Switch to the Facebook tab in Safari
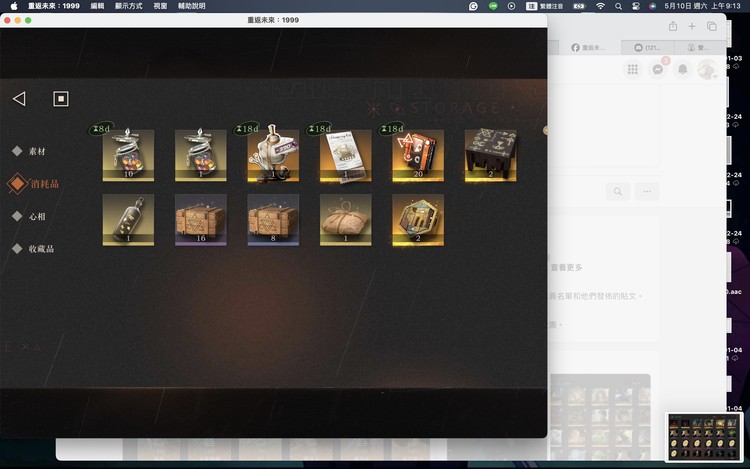This screenshot has width=750, height=469. [588, 47]
